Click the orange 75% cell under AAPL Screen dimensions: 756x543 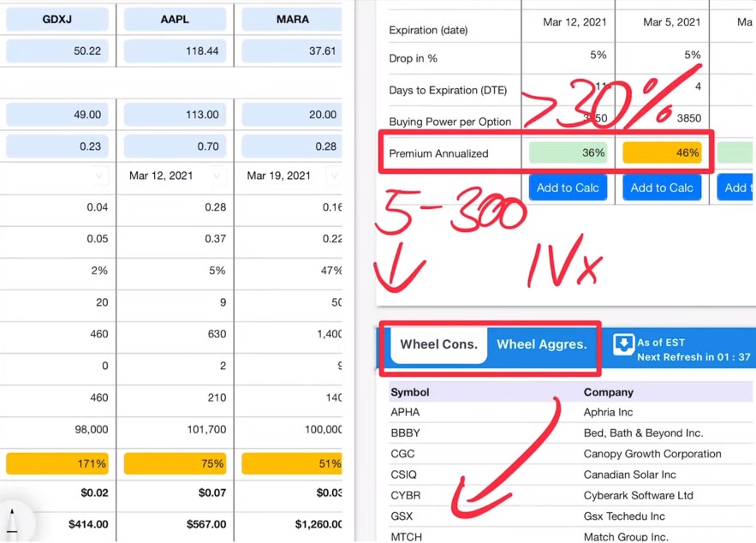coord(175,464)
